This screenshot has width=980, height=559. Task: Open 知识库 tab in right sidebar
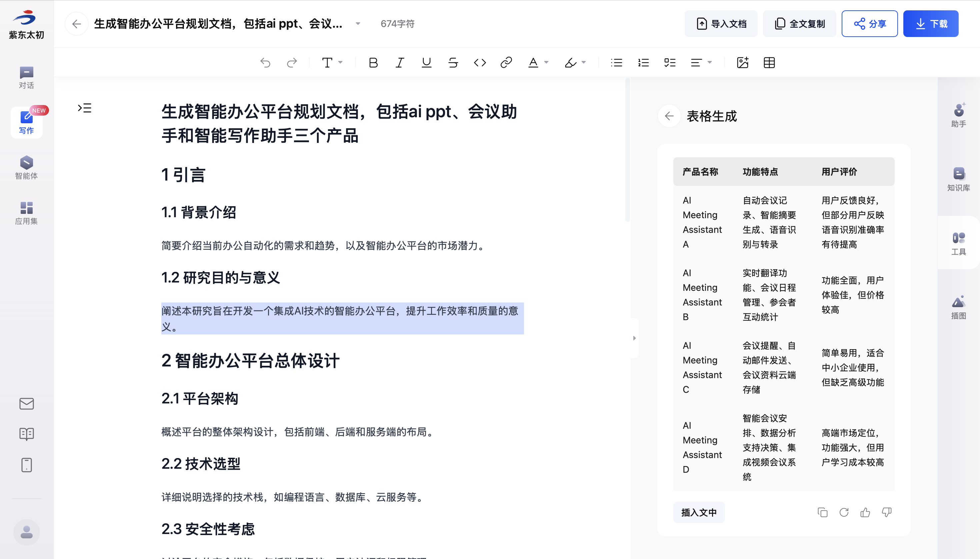(958, 179)
